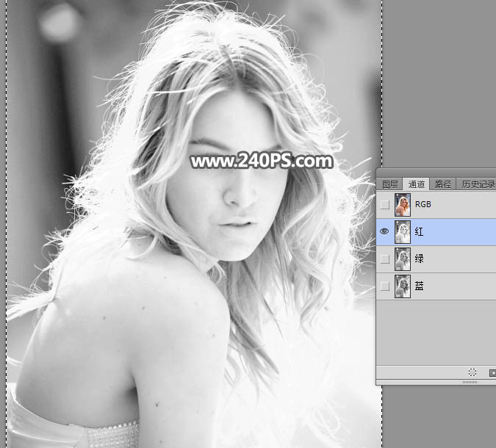
Task: Show the RGB composite channel visibility box
Action: click(x=384, y=205)
